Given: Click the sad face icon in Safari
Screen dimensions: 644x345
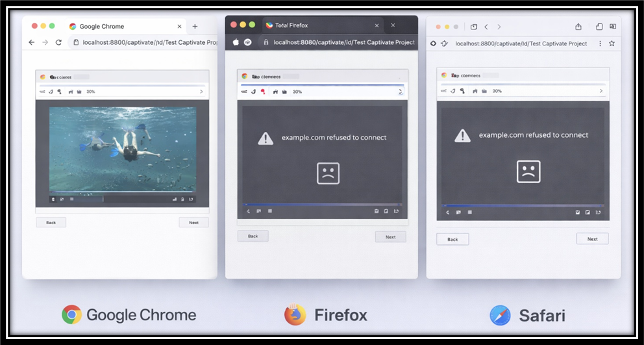Looking at the screenshot, I should [x=528, y=172].
